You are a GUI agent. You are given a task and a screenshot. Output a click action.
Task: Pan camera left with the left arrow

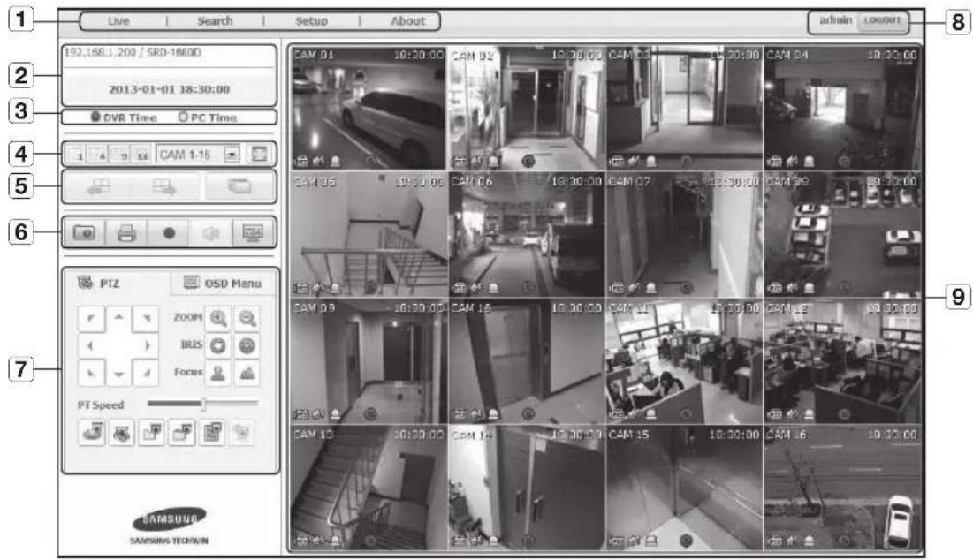91,346
